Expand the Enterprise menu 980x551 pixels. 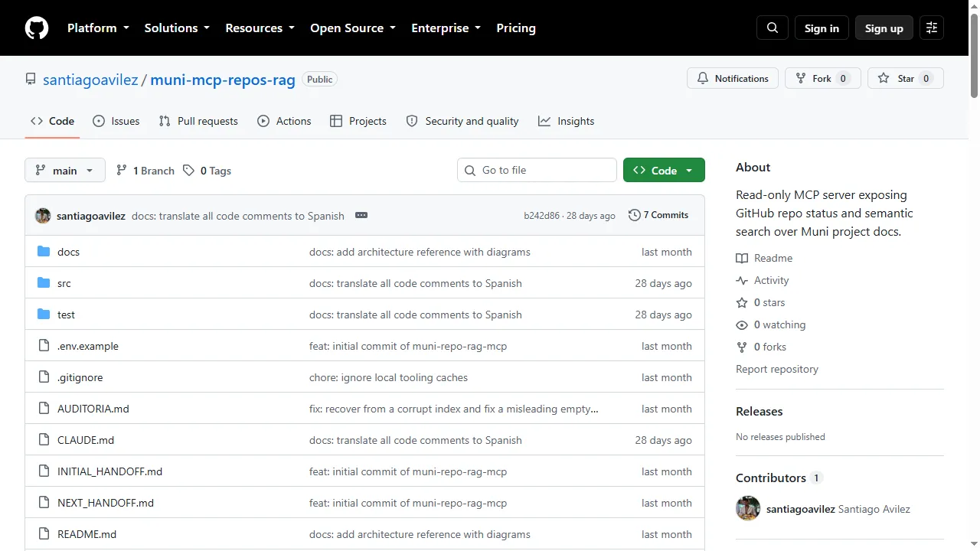click(x=446, y=28)
